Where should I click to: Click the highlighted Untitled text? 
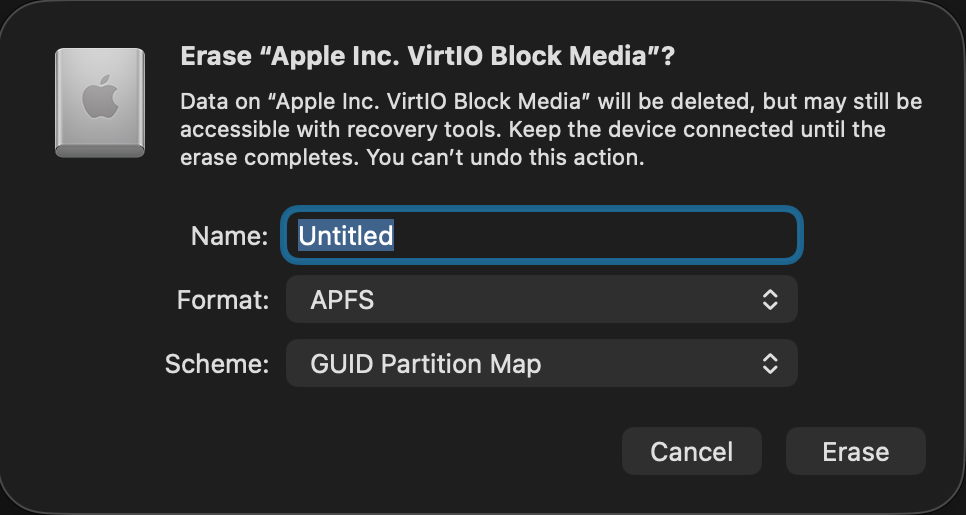pyautogui.click(x=346, y=236)
